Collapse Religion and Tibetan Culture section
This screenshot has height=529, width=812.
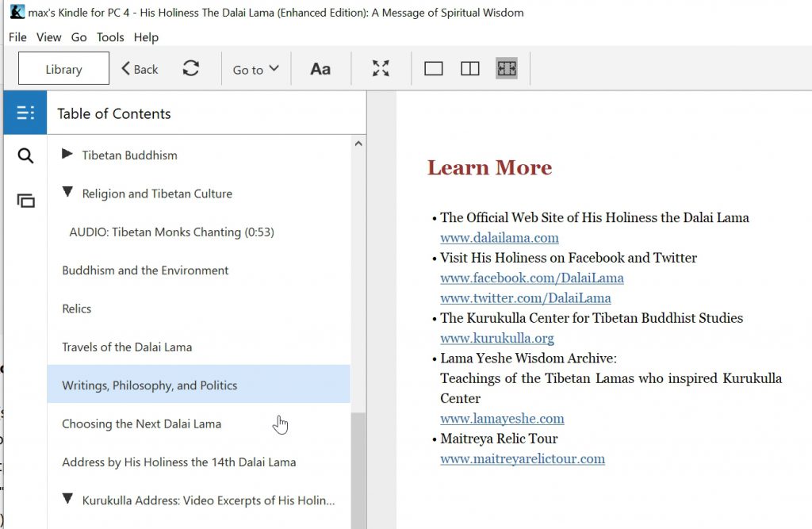coord(67,193)
